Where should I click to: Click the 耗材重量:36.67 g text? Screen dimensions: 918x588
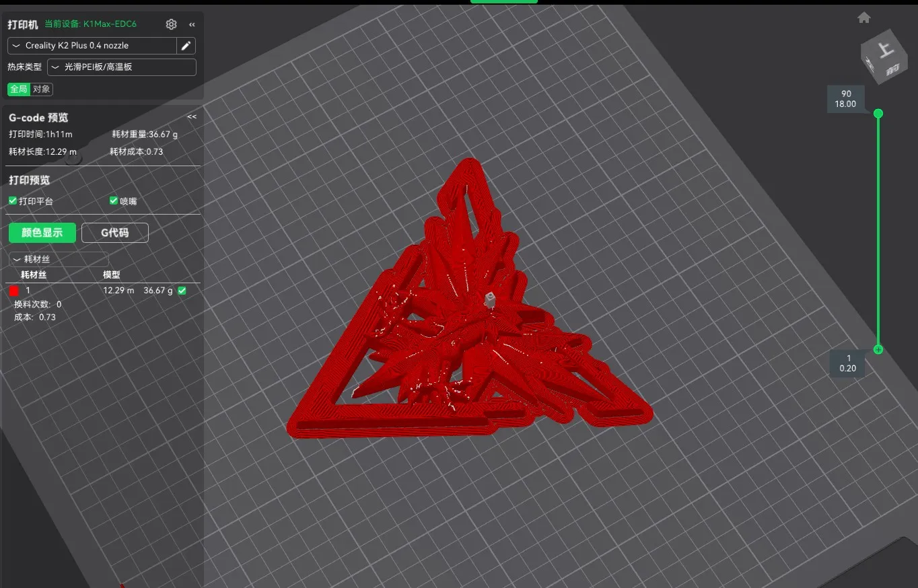(x=145, y=135)
